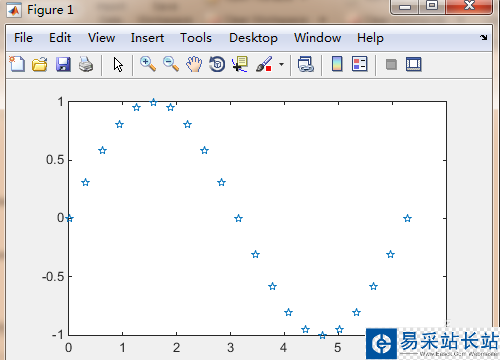This screenshot has height=360, width=500.
Task: Click the y-axis label 0.5
Action: 55,160
